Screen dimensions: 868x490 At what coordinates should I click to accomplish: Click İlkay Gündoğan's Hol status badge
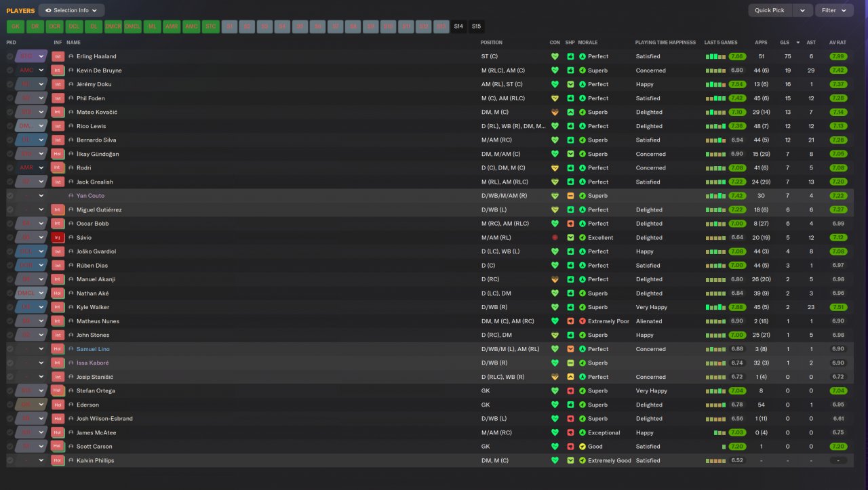click(x=58, y=154)
